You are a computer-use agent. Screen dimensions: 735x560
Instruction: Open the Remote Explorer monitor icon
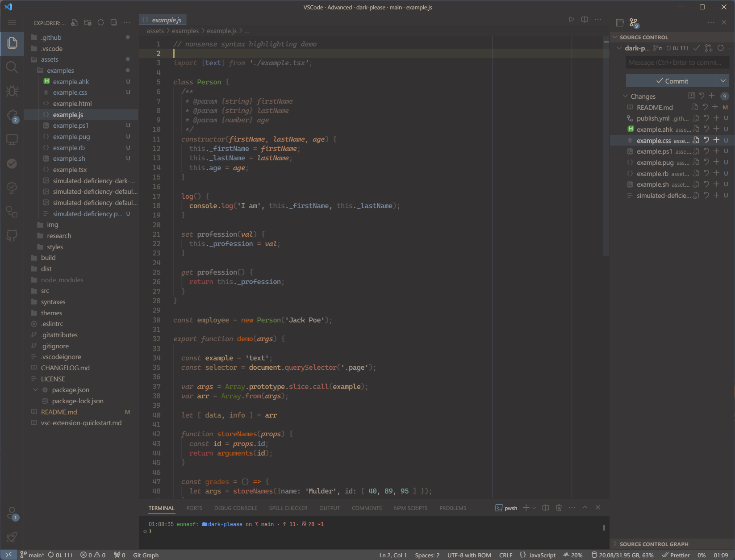(12, 140)
